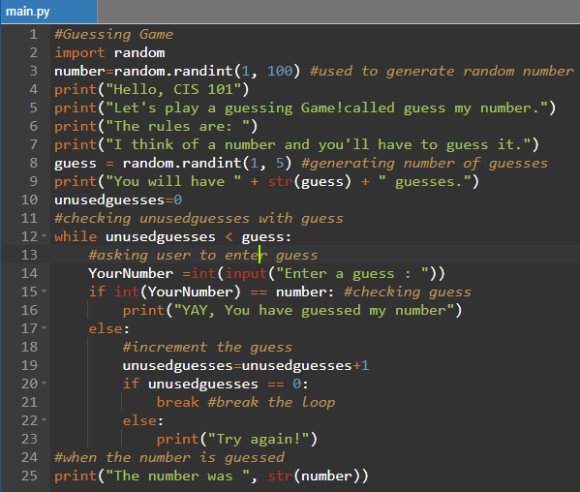Collapse the else block at line 22
The height and width of the screenshot is (492, 580).
(44, 420)
